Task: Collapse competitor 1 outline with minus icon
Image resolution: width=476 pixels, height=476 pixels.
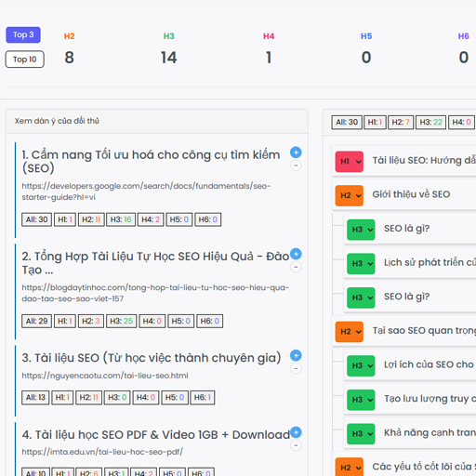Action: (296, 165)
